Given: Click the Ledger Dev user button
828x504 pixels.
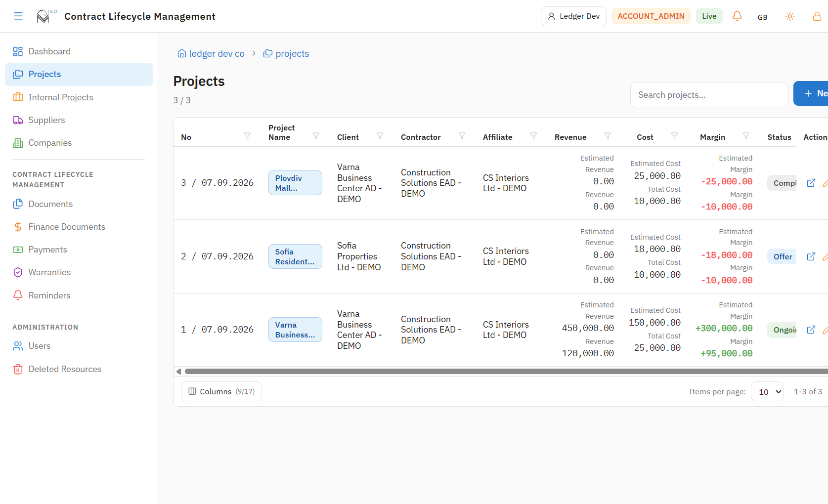Looking at the screenshot, I should tap(573, 16).
